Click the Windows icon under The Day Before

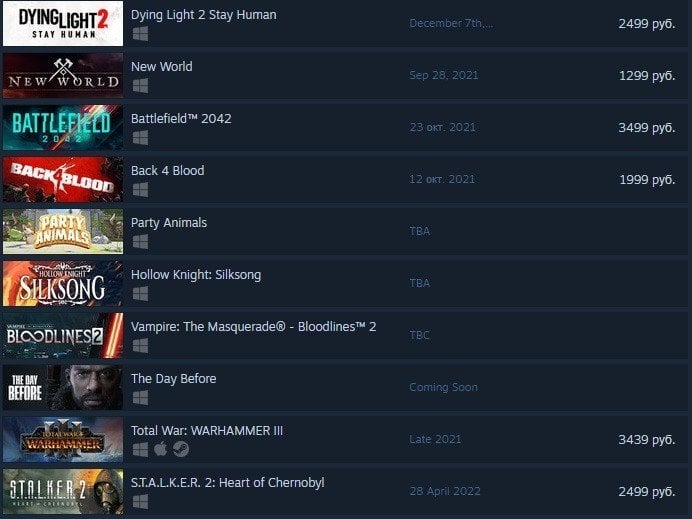point(140,398)
